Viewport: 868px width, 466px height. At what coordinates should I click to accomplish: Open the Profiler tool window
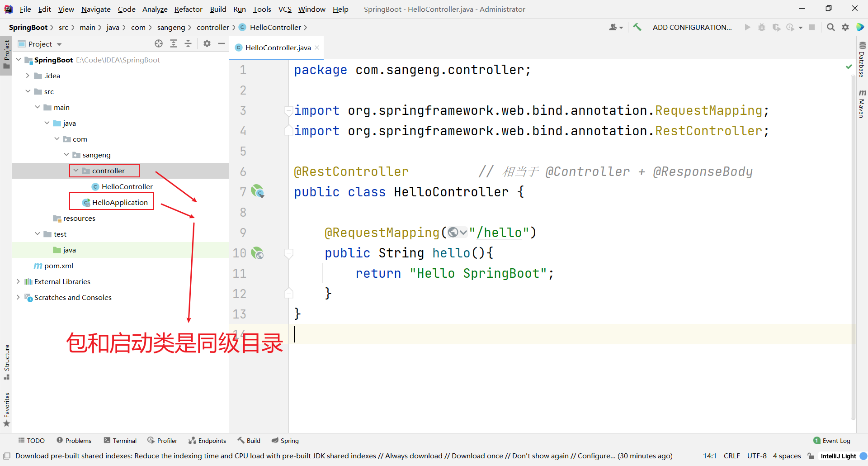tap(162, 441)
